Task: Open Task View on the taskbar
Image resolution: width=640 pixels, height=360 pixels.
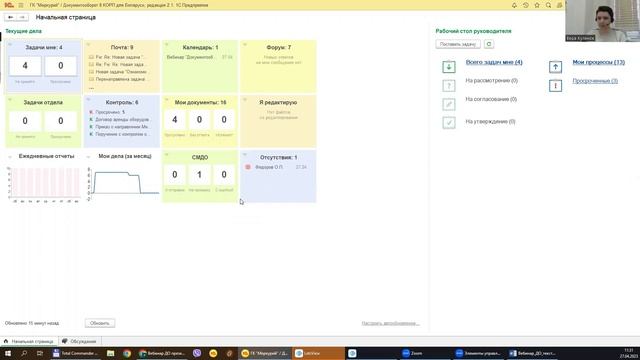Action: pyautogui.click(x=40, y=353)
